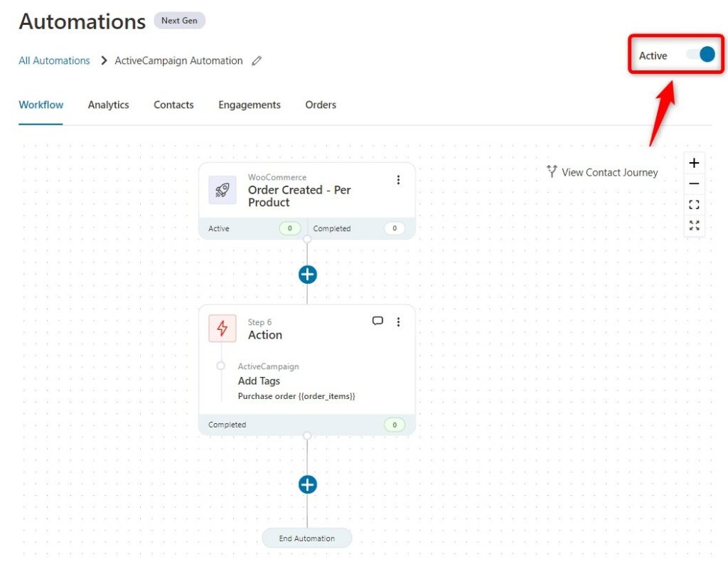The height and width of the screenshot is (564, 728).
Task: Open the comment icon on Step 6
Action: tap(378, 321)
